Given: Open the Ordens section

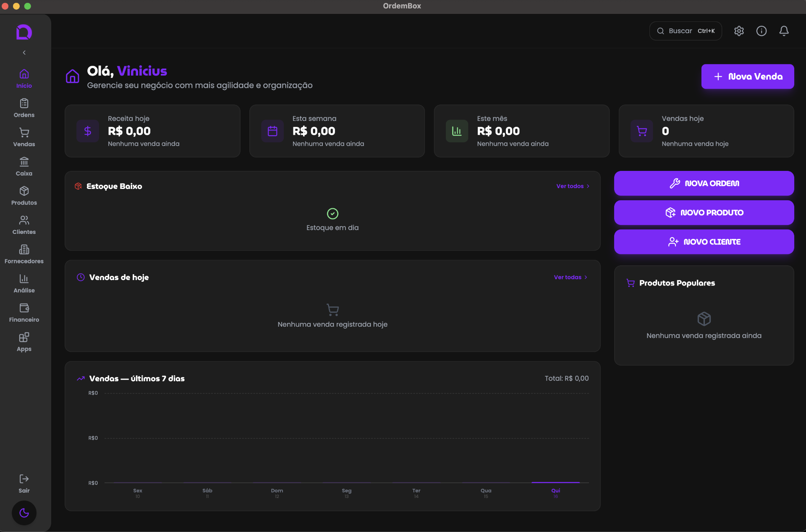Looking at the screenshot, I should click(x=24, y=108).
